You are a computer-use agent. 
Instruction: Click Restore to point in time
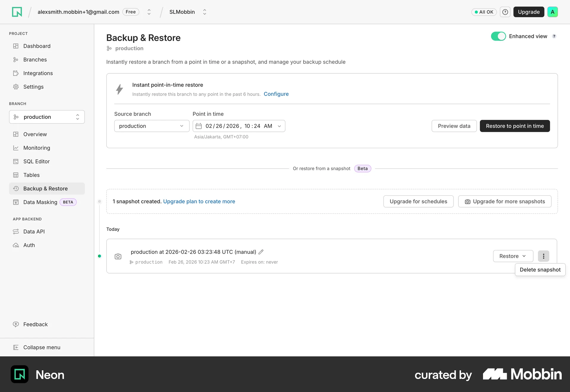(x=515, y=126)
